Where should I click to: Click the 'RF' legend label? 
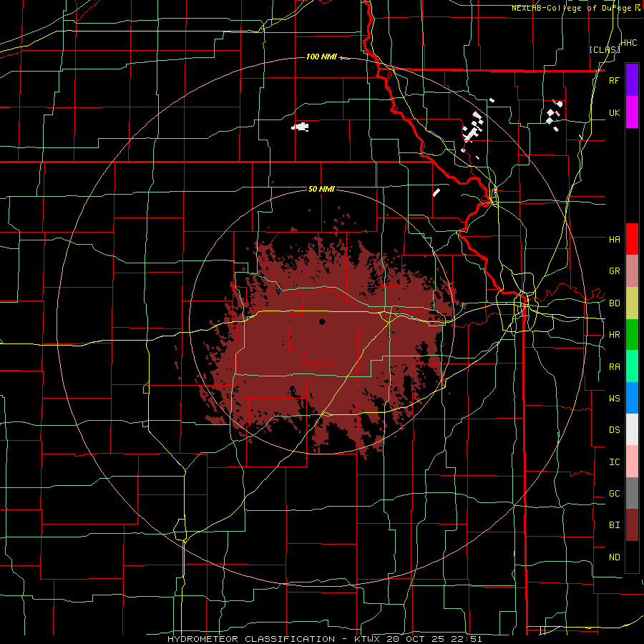coord(614,80)
